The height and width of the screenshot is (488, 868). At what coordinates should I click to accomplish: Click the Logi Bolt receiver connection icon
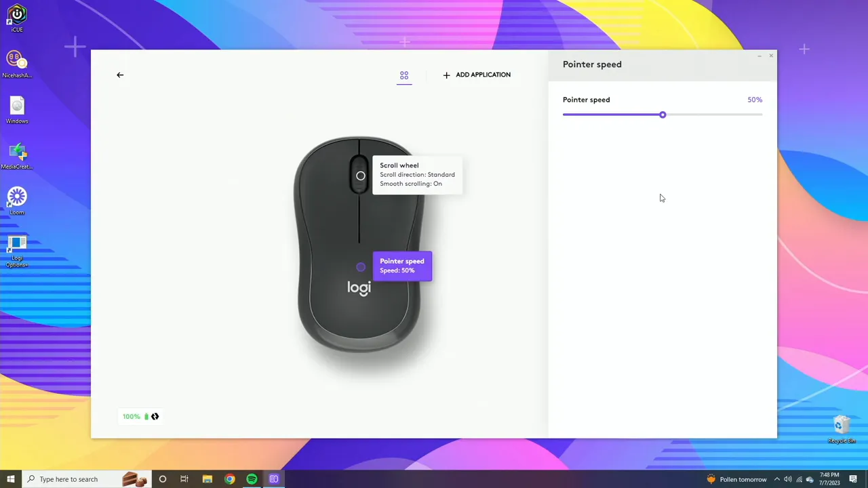click(x=155, y=416)
